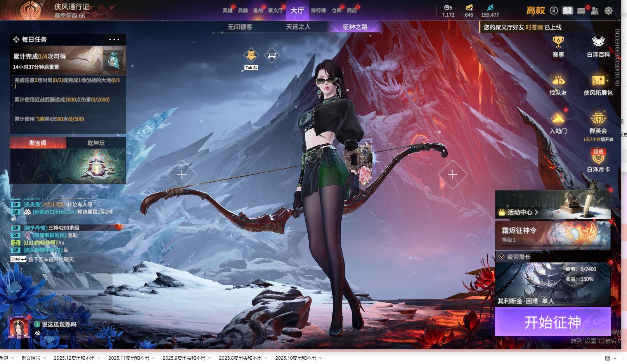Open daily task reward pouch banner
The width and height of the screenshot is (627, 364).
(68, 60)
